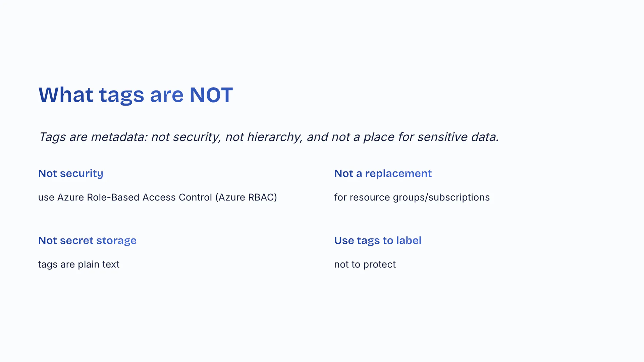
Task: Select the italic subtitle about tags being metadata
Action: click(x=269, y=137)
